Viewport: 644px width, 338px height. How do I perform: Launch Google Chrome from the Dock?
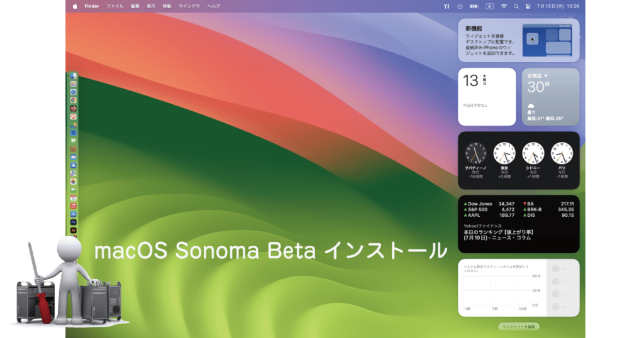coord(73,101)
